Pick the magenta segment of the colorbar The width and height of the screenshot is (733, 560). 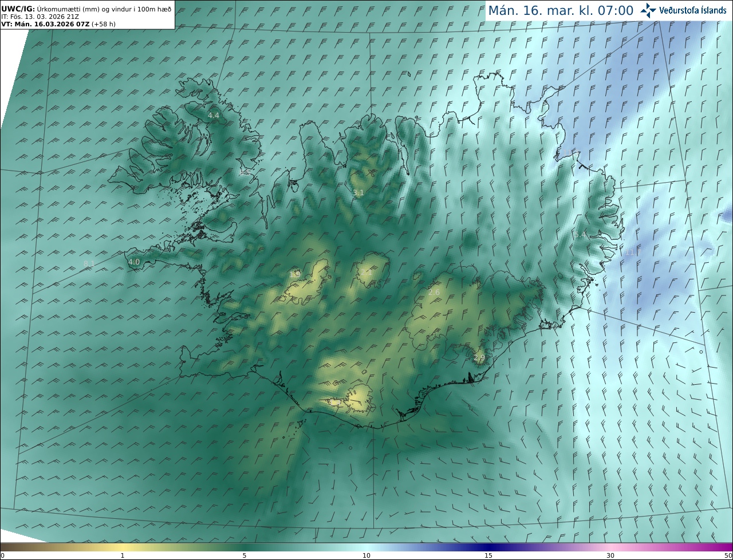716,547
